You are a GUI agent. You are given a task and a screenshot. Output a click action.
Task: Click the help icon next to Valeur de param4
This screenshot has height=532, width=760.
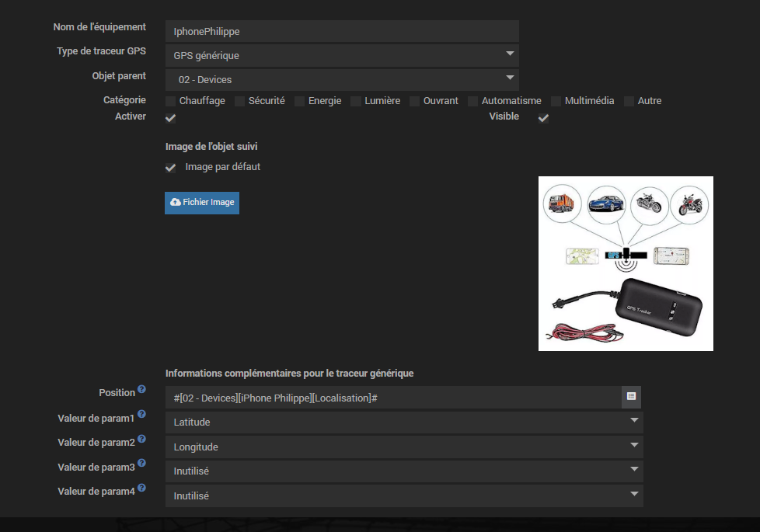(141, 488)
